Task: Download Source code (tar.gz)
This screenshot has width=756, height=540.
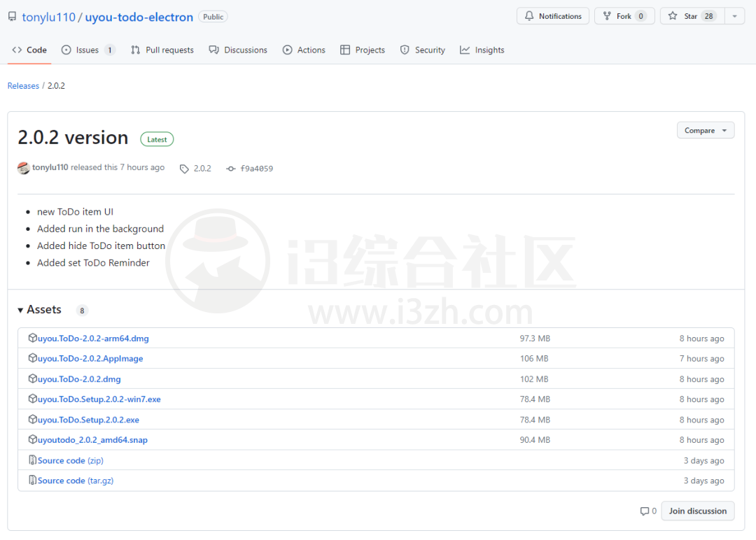Action: (76, 481)
